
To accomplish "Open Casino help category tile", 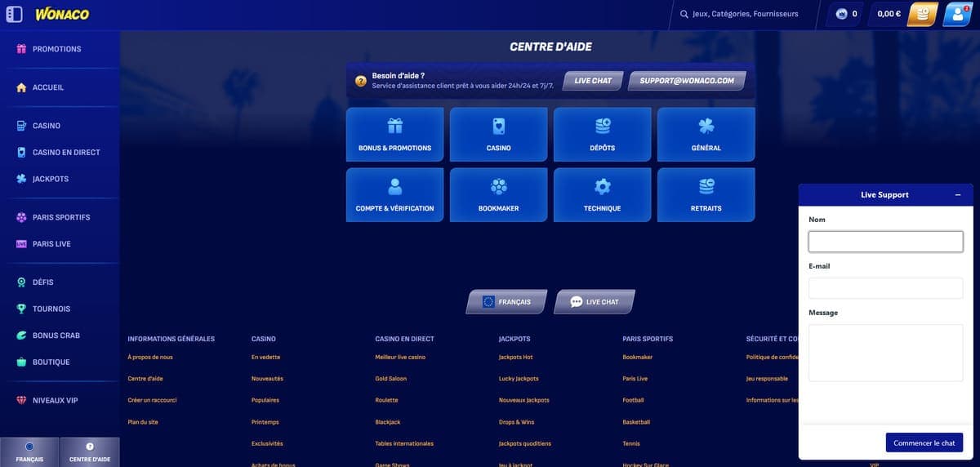I will click(499, 135).
